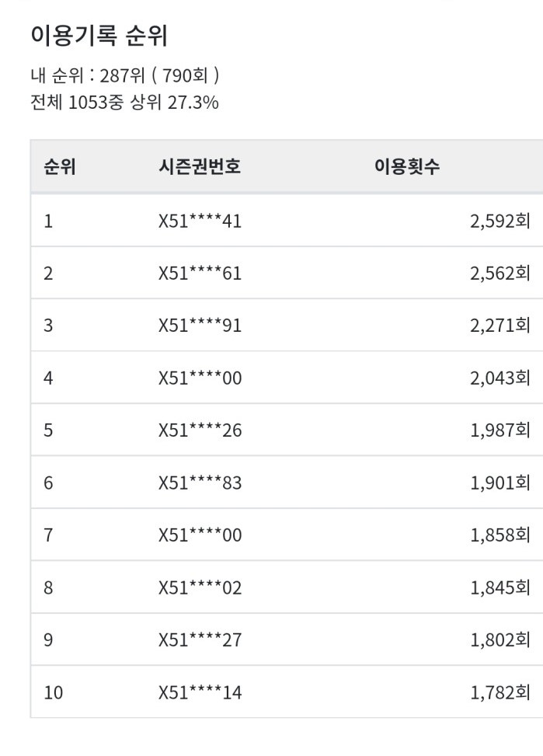Image resolution: width=543 pixels, height=756 pixels.
Task: Click the 1,987회 usage count
Action: [x=500, y=430]
